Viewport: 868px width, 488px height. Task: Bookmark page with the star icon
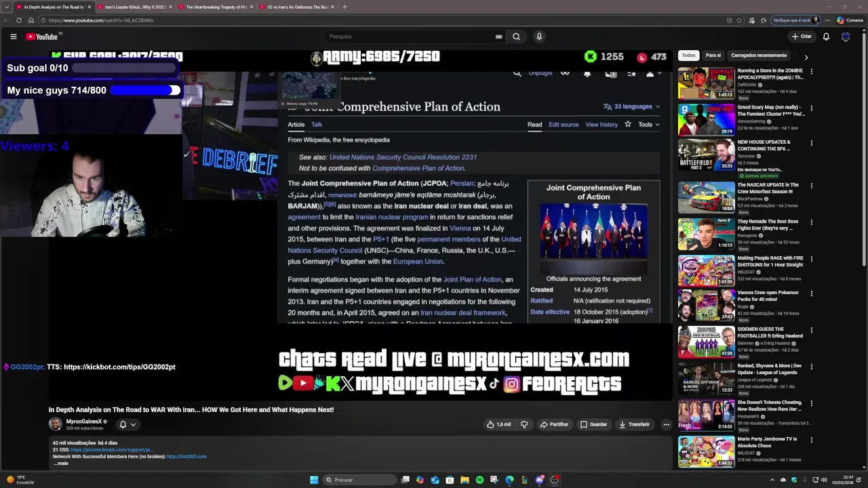740,20
